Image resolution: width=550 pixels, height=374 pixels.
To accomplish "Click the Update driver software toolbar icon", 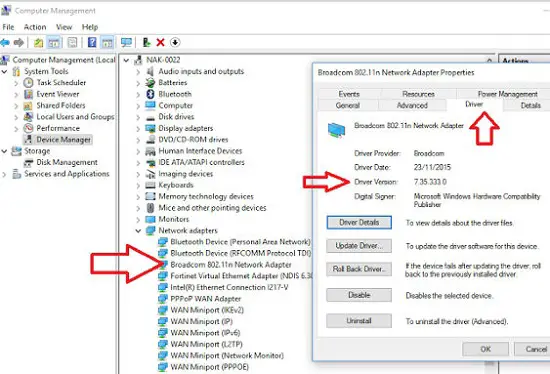I will [147, 43].
